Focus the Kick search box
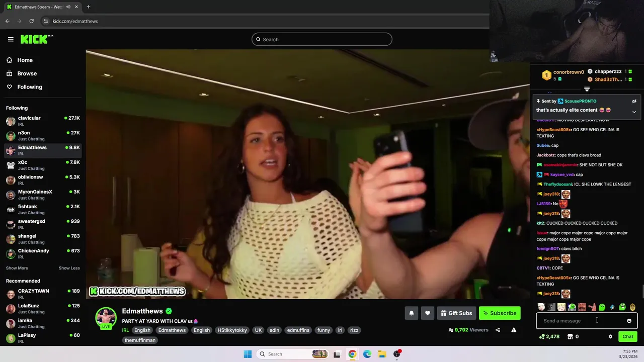Screen dimensions: 644x362 pyautogui.click(x=322, y=39)
